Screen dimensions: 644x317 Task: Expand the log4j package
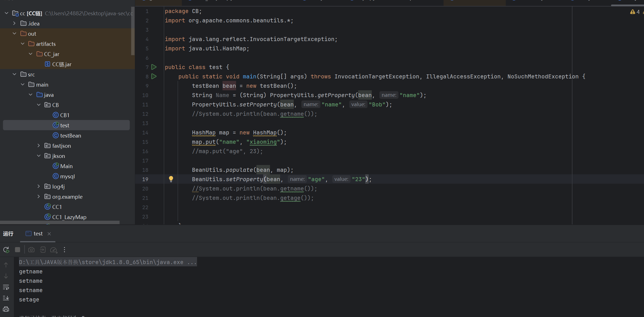[x=39, y=187]
